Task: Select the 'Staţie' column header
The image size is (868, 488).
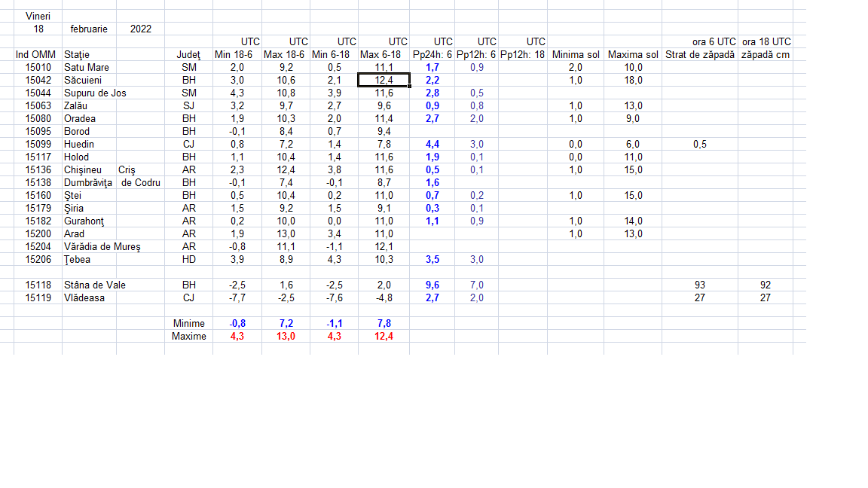Action: (77, 54)
